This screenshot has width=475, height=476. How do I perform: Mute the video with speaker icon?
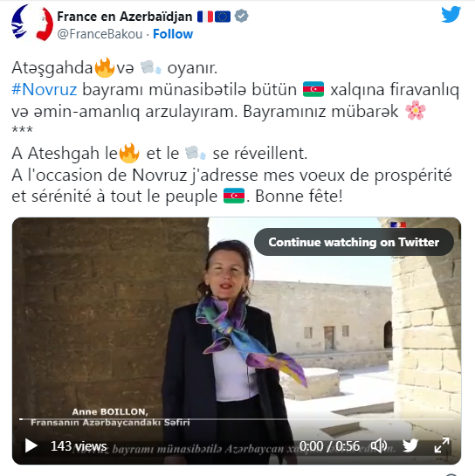click(379, 445)
